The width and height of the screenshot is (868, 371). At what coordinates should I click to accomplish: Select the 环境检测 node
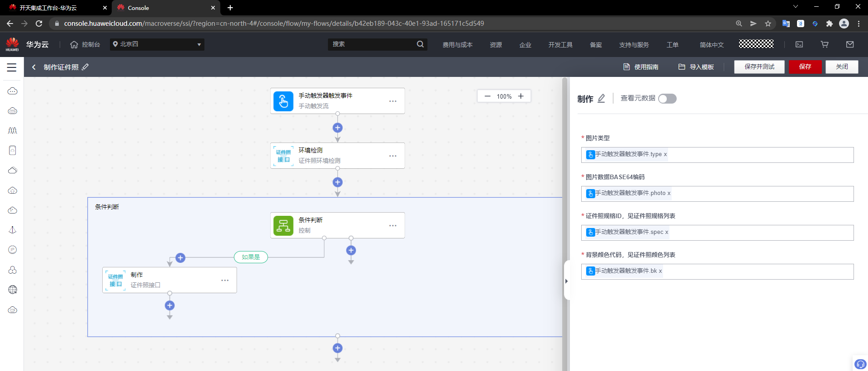tap(337, 156)
